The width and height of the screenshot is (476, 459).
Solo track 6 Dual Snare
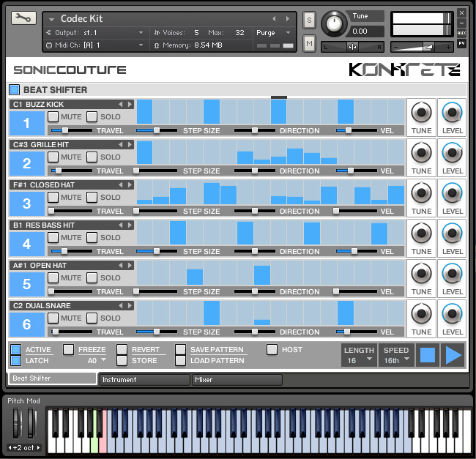[92, 318]
